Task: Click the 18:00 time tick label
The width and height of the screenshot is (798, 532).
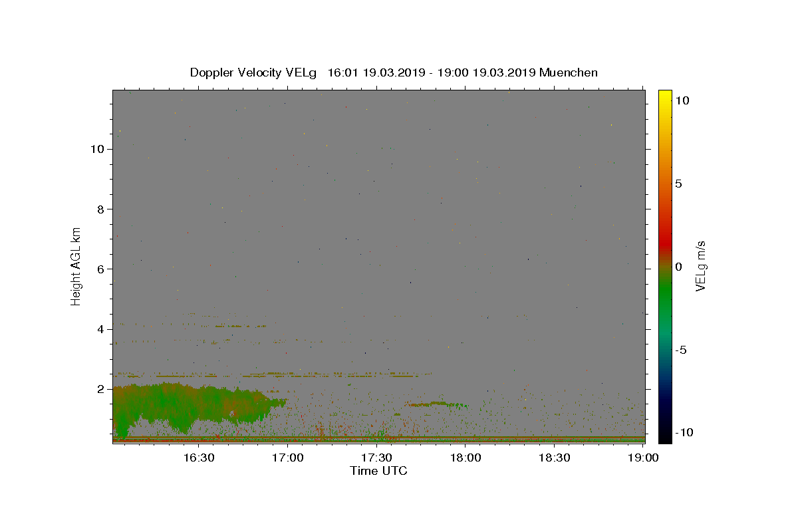Action: click(x=465, y=458)
